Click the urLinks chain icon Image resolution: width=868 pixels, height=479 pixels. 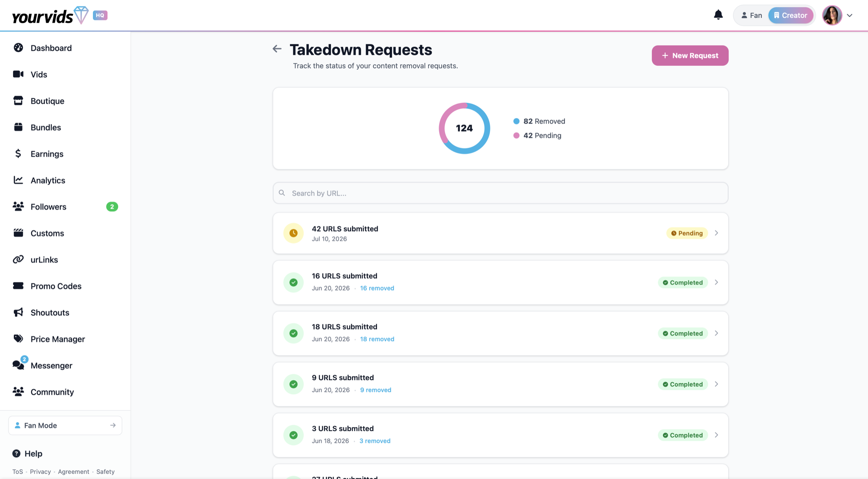click(x=18, y=259)
